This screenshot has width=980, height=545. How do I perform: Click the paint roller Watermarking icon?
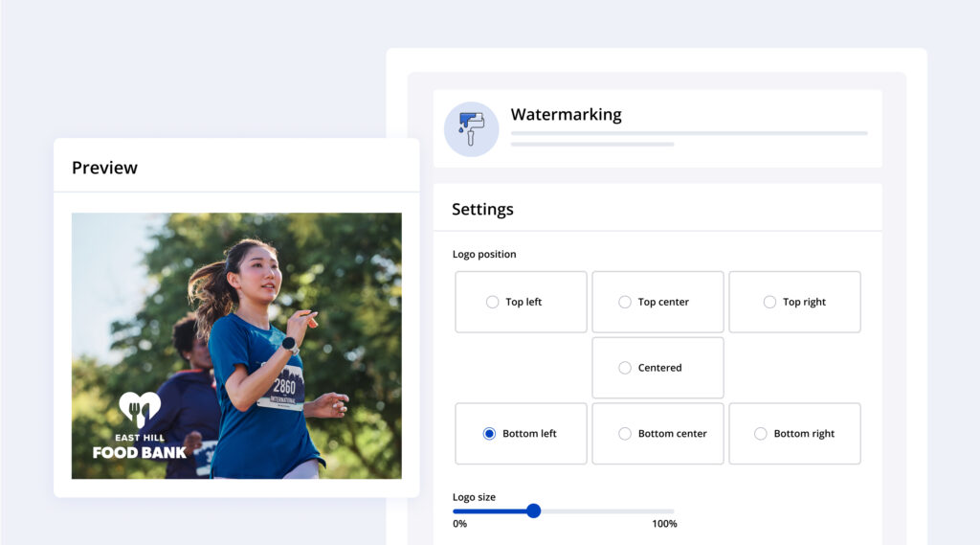point(471,129)
